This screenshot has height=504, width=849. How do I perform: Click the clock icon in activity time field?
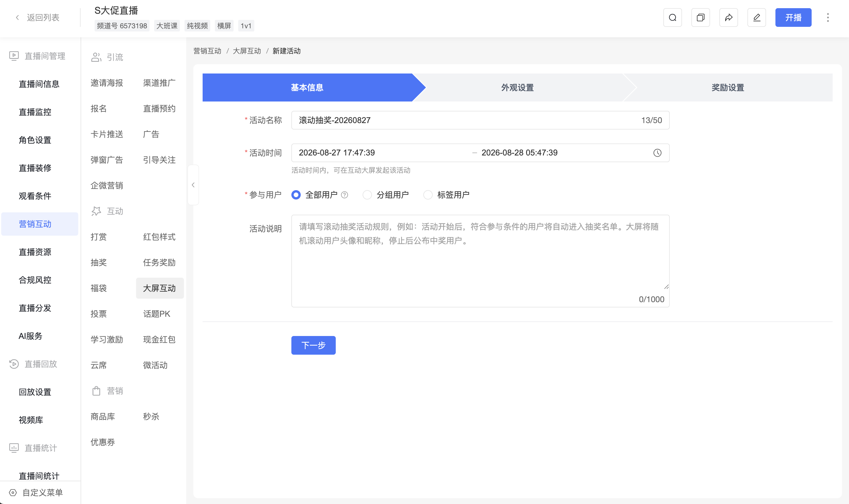point(657,153)
